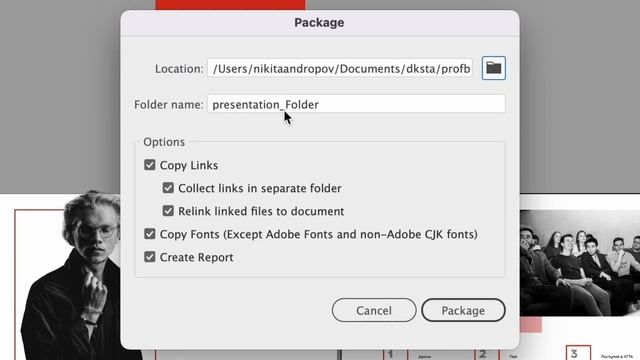Confirm with the Package button
This screenshot has width=640, height=360.
click(463, 310)
